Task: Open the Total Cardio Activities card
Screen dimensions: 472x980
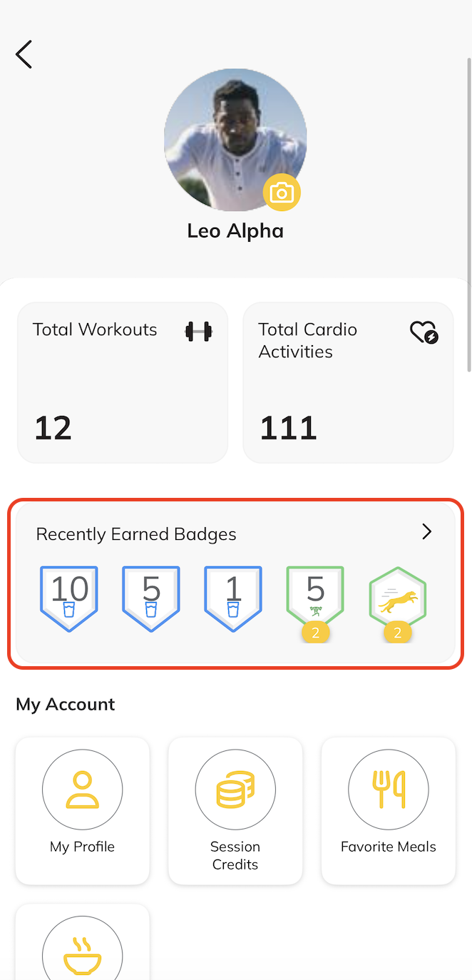Action: (348, 383)
